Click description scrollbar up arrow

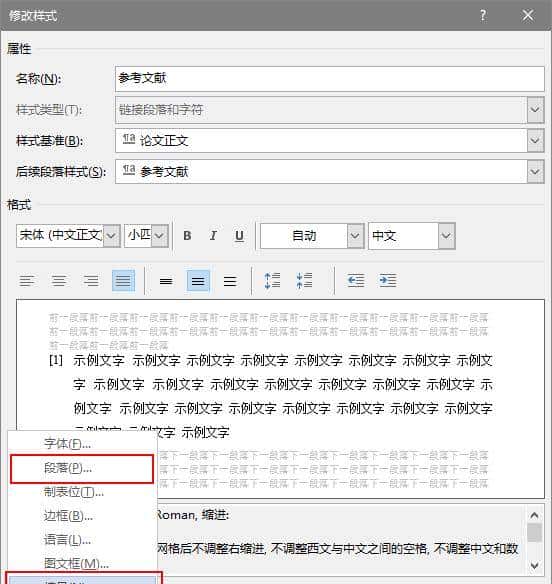(534, 515)
